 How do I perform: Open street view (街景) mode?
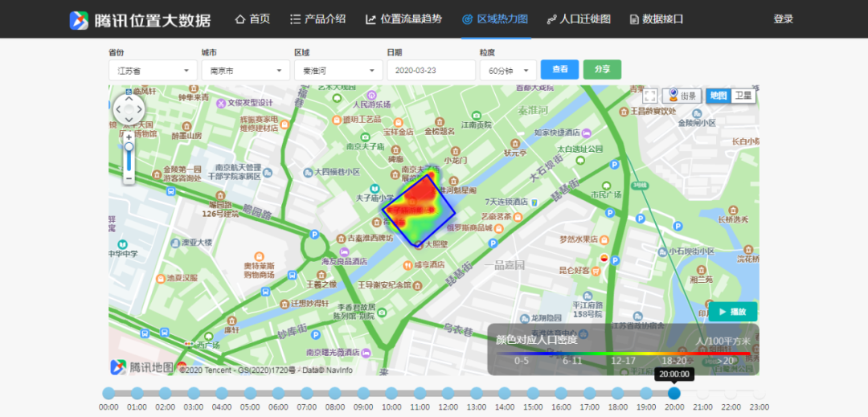[x=682, y=96]
